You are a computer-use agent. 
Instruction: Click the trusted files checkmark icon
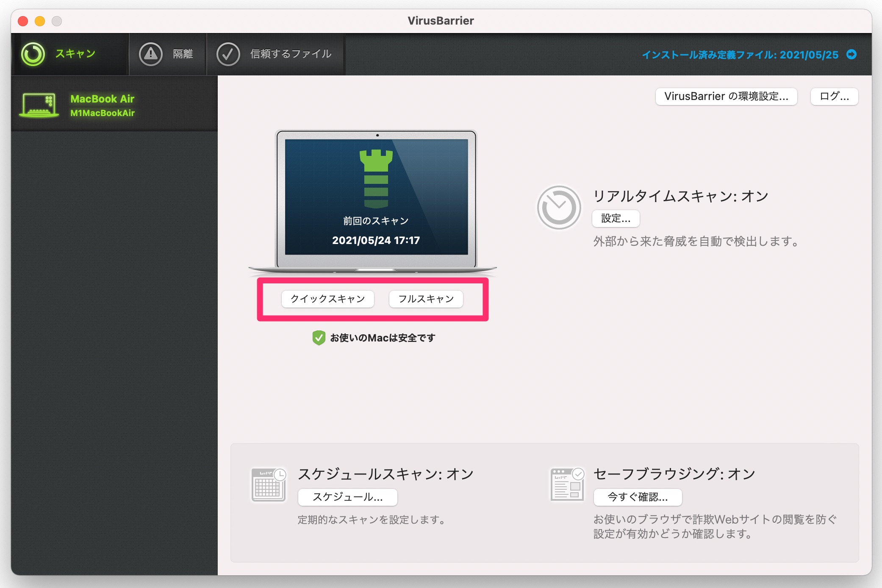point(228,54)
